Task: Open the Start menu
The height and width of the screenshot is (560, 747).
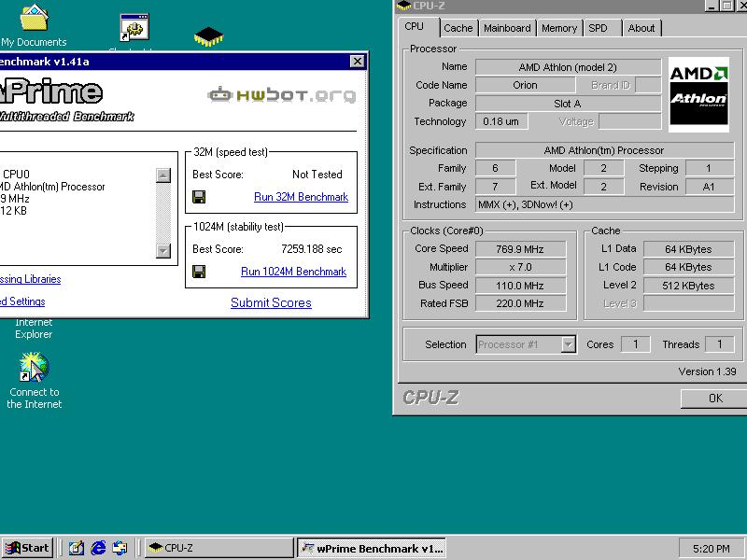Action: coord(27,548)
